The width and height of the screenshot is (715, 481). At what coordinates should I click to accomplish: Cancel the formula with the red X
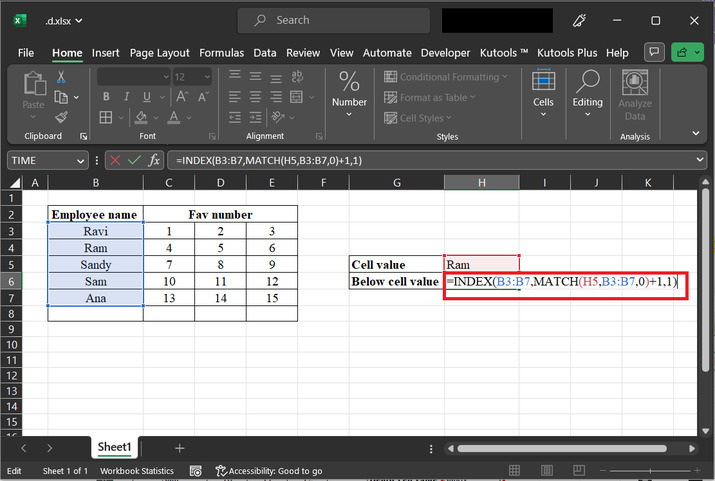coord(114,160)
